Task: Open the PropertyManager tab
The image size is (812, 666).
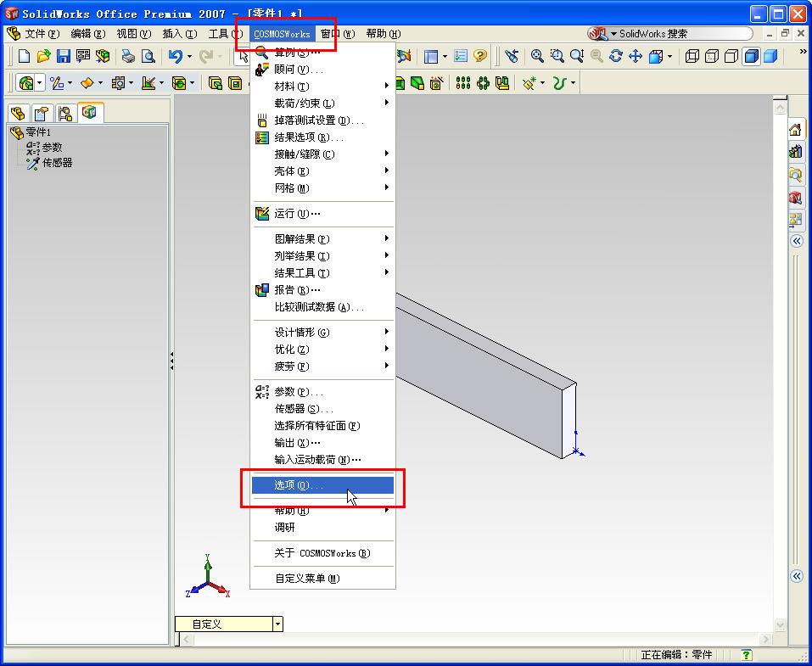Action: click(x=42, y=113)
